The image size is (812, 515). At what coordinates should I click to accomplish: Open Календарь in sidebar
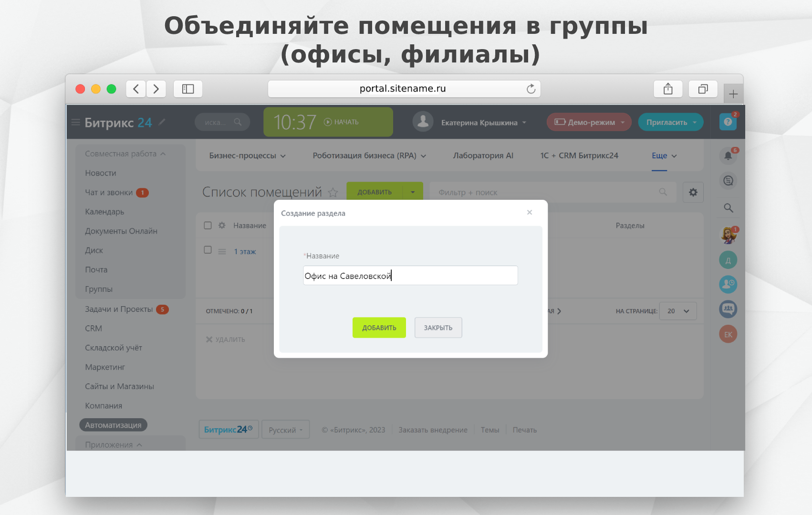[104, 212]
